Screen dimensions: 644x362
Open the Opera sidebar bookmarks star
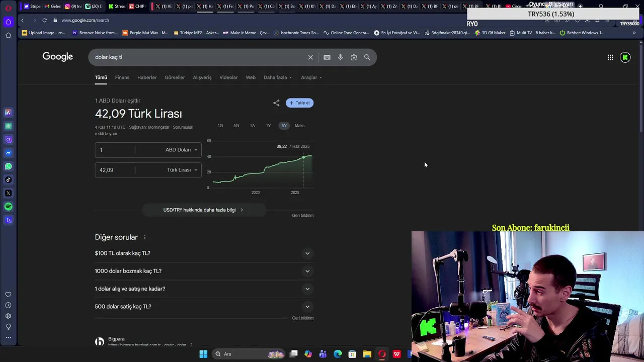coord(8,35)
